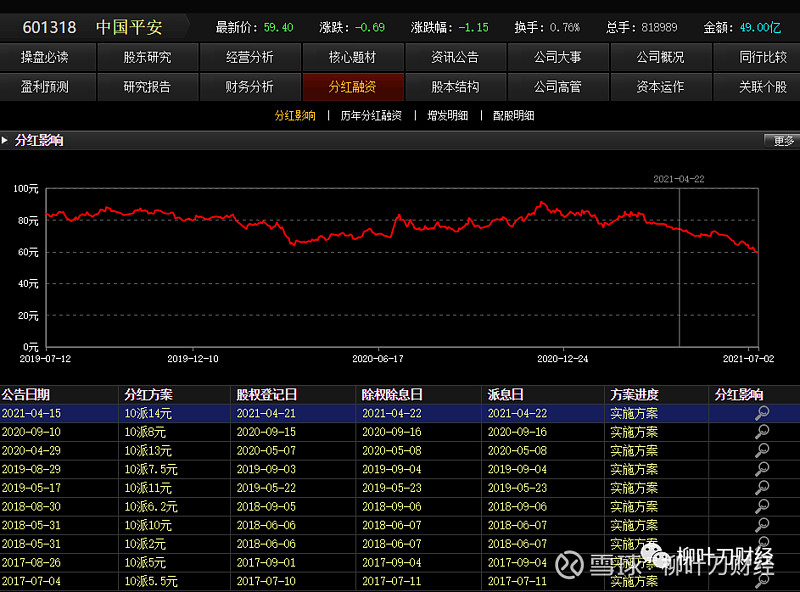The height and width of the screenshot is (592, 800).
Task: Click the 49.00亿 amount value
Action: 760,28
